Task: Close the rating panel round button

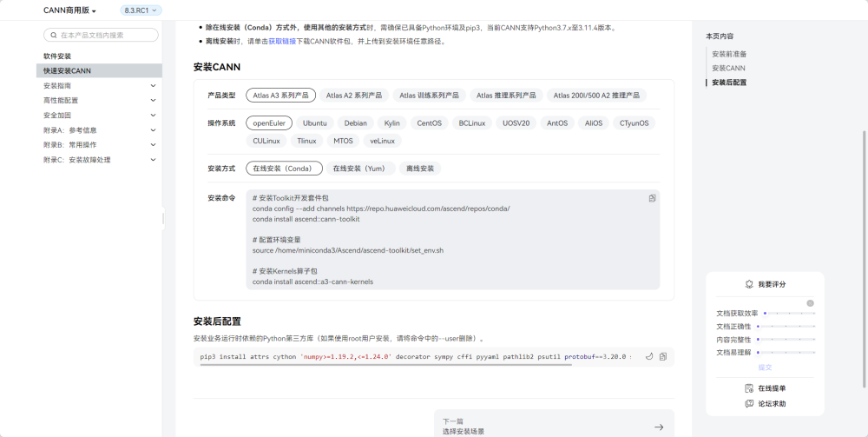Action: click(810, 303)
